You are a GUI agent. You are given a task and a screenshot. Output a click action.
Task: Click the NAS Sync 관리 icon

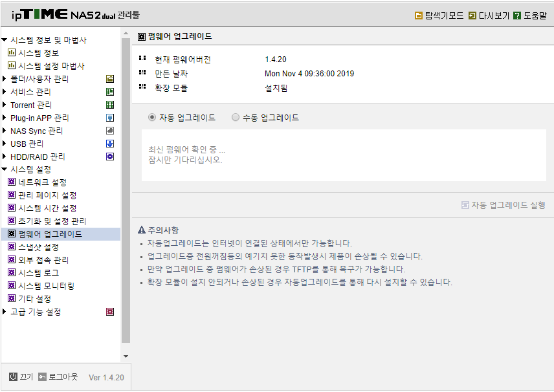[x=110, y=131]
